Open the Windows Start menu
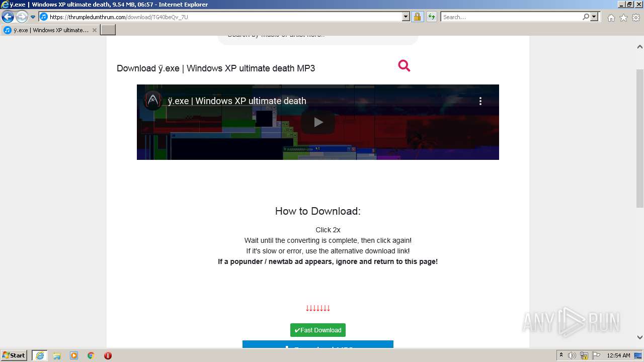The image size is (644, 362). (14, 355)
